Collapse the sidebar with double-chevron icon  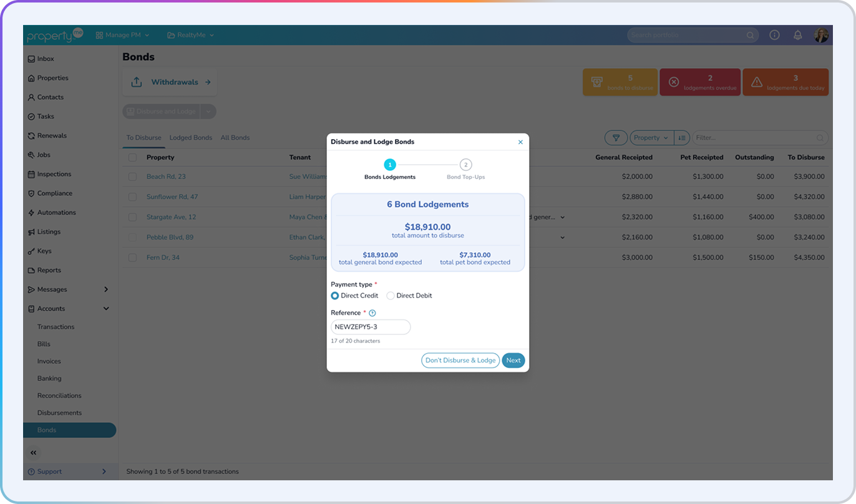pos(34,453)
